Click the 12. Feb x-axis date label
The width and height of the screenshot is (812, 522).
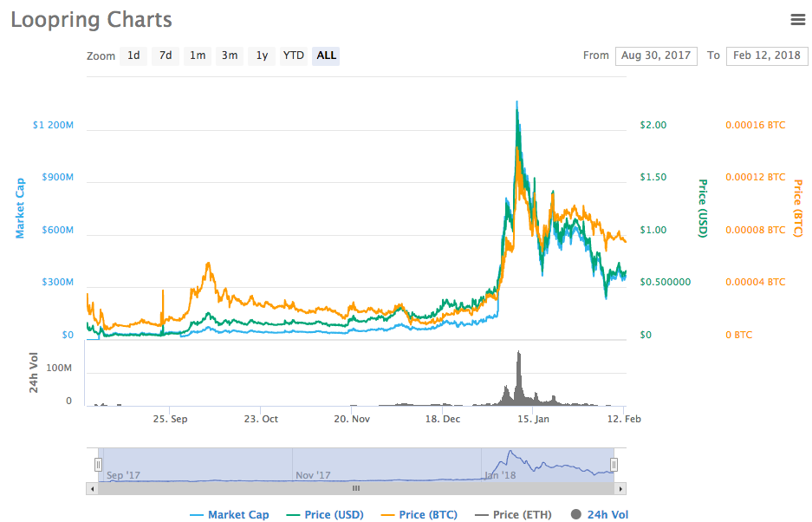624,419
